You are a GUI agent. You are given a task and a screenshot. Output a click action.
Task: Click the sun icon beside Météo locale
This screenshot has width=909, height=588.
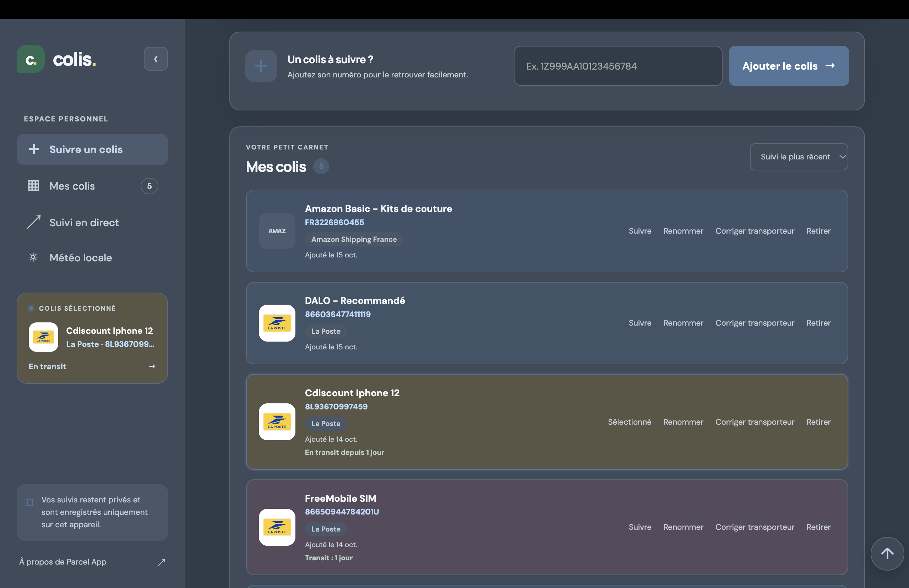33,257
